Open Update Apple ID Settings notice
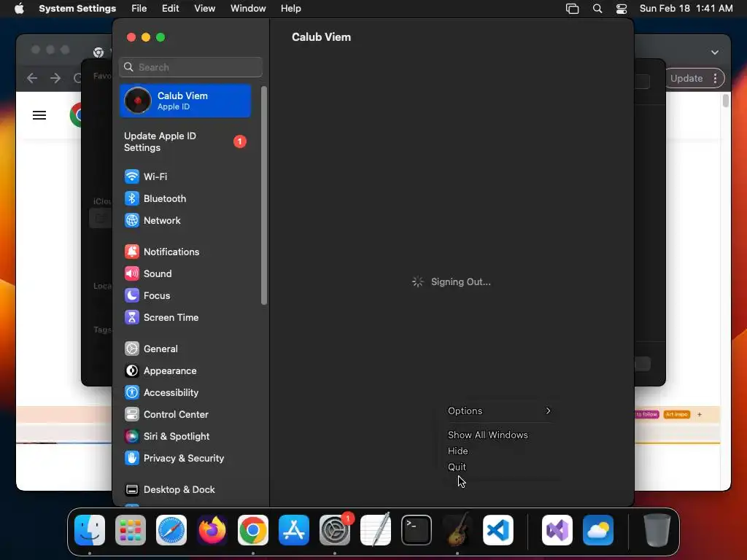 [x=186, y=142]
